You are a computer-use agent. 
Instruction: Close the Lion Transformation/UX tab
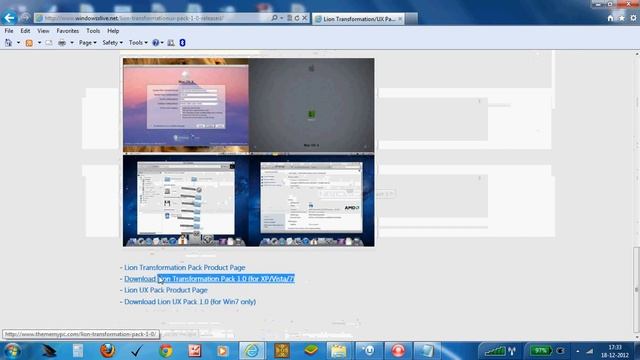tap(400, 19)
